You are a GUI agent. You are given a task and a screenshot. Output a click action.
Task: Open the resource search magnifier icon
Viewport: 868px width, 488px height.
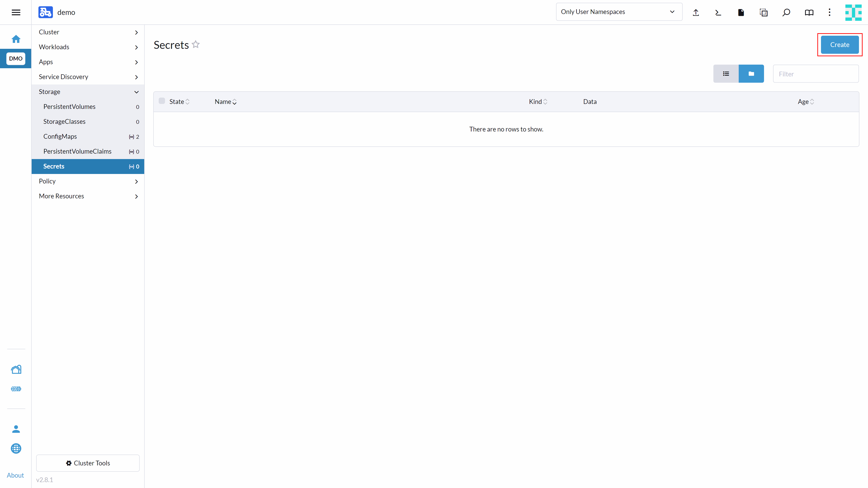tap(786, 12)
